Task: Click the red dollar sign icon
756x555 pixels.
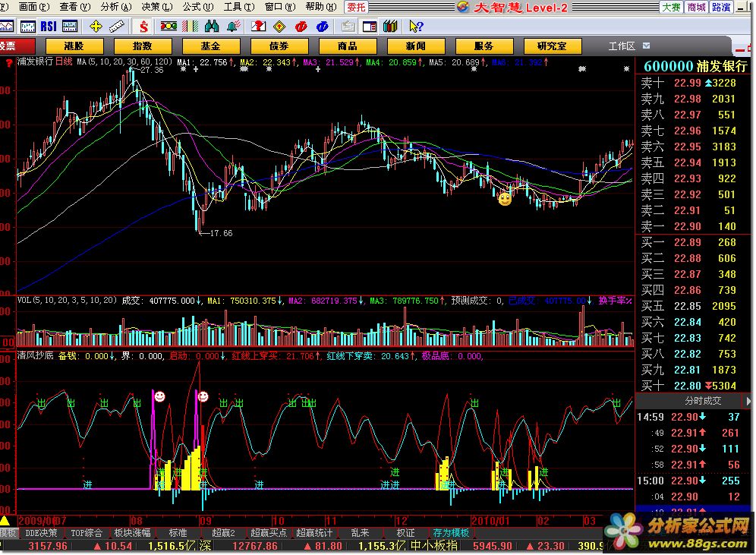Action: pos(143,27)
